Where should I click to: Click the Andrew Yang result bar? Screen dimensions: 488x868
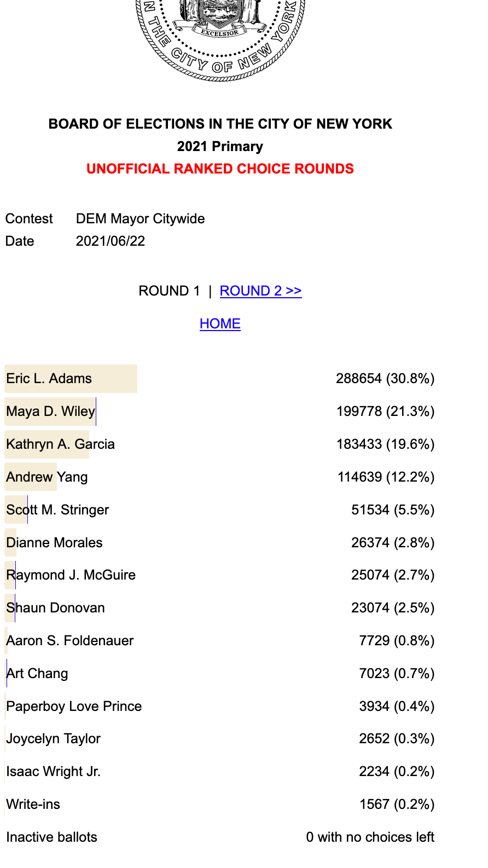(31, 477)
